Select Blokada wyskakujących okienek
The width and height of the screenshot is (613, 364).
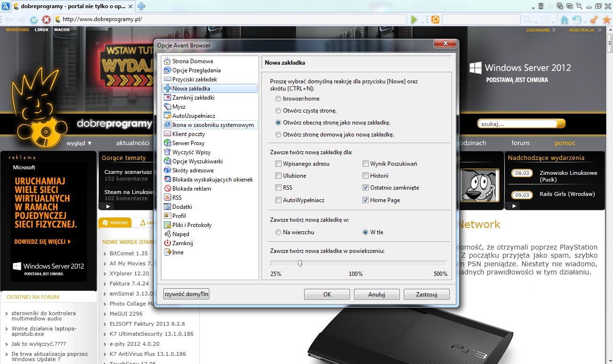[213, 180]
